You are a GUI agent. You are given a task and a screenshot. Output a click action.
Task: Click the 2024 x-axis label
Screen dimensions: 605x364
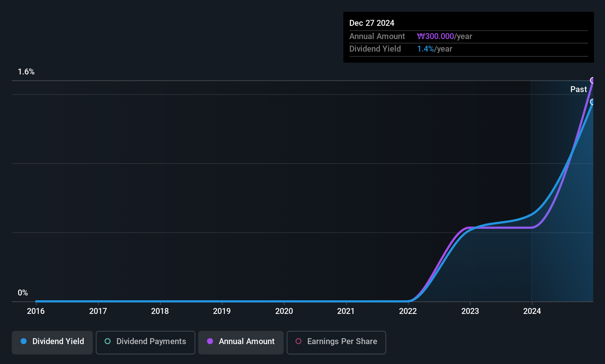click(x=532, y=311)
